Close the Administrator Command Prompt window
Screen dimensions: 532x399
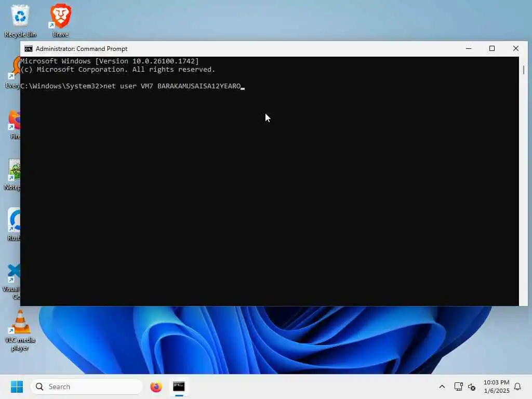coord(516,48)
